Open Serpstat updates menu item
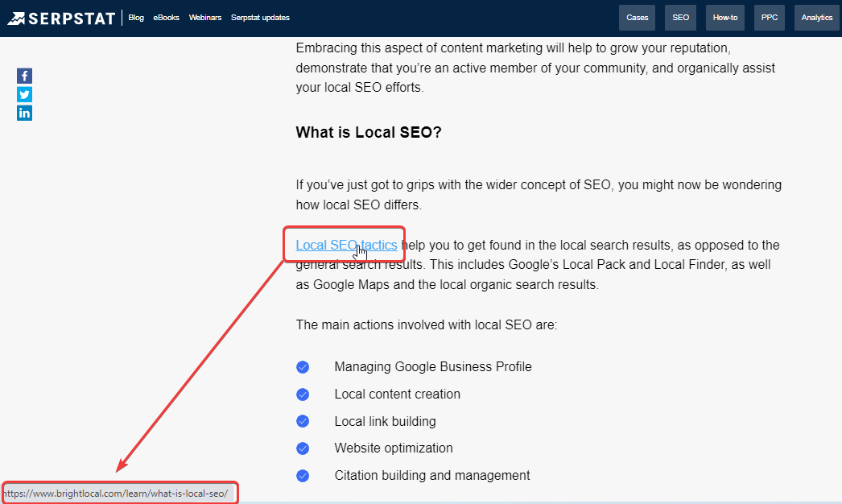 pos(260,18)
